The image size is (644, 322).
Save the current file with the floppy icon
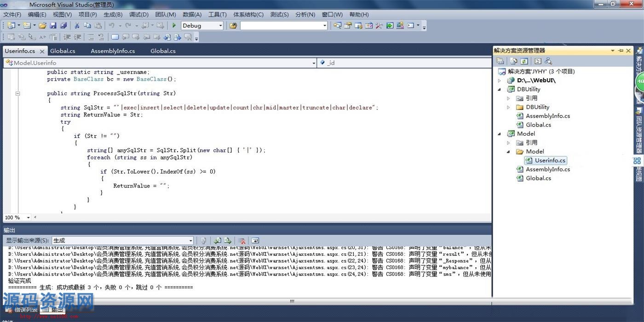tap(53, 25)
